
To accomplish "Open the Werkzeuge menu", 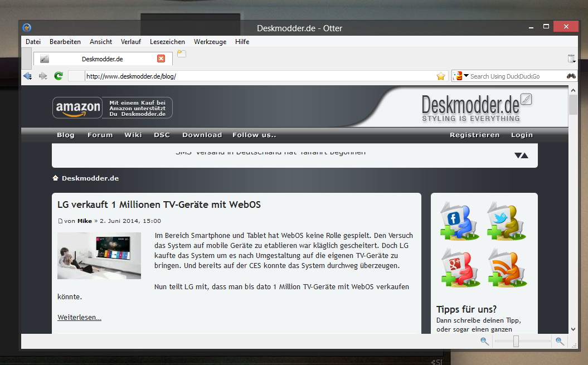I will pyautogui.click(x=210, y=42).
